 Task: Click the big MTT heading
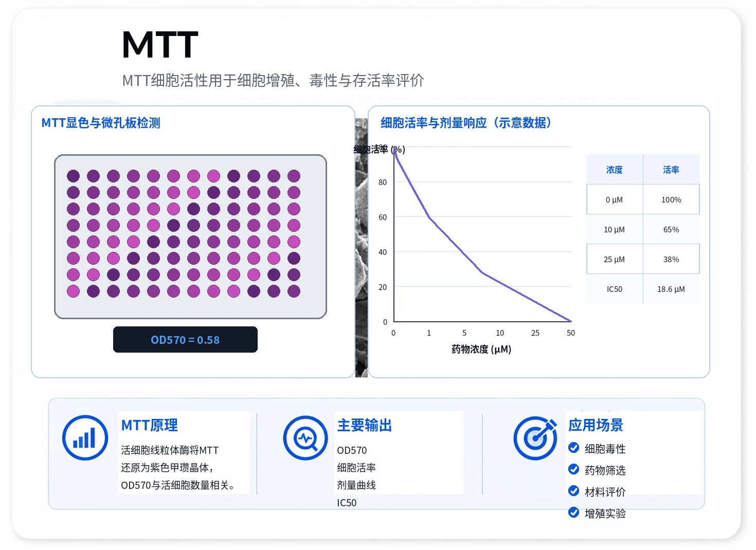click(x=160, y=45)
